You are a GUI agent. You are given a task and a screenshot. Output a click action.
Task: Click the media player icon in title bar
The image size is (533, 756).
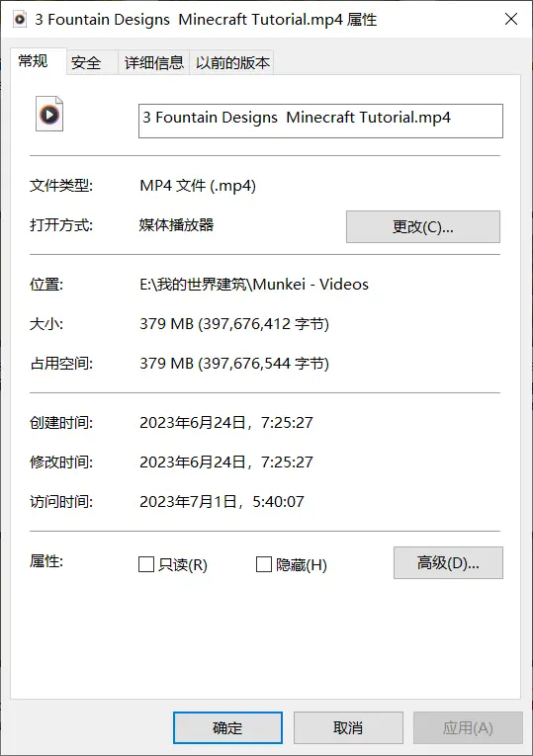click(20, 20)
